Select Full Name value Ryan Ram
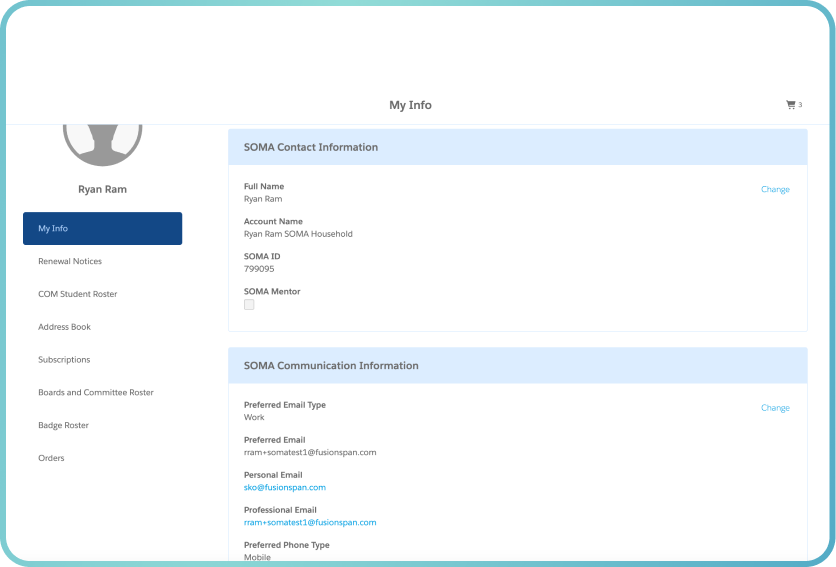 pos(263,199)
